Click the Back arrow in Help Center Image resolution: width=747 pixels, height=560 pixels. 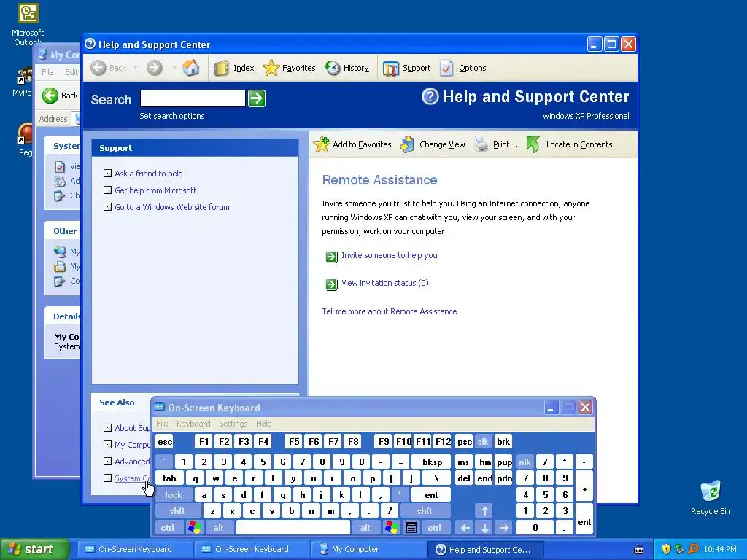(98, 68)
